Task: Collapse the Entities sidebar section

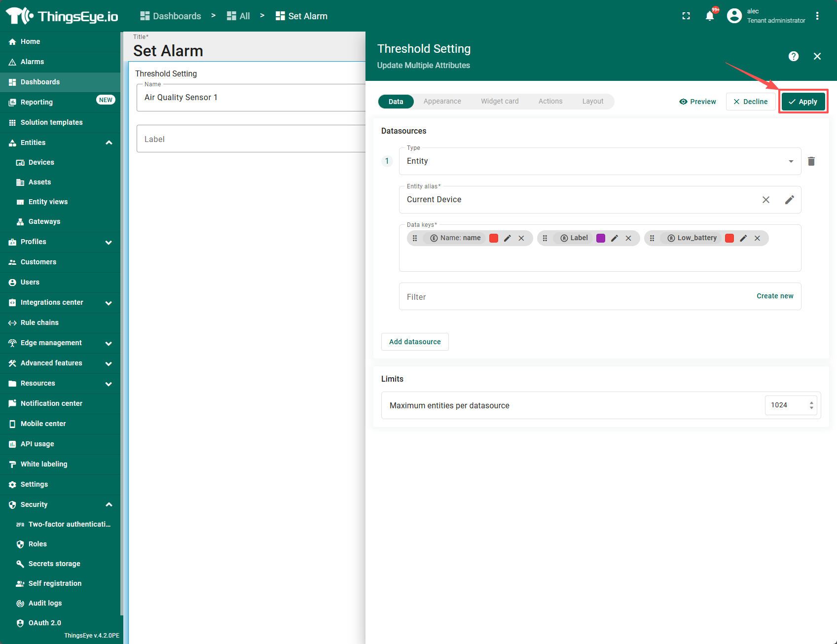Action: (109, 143)
